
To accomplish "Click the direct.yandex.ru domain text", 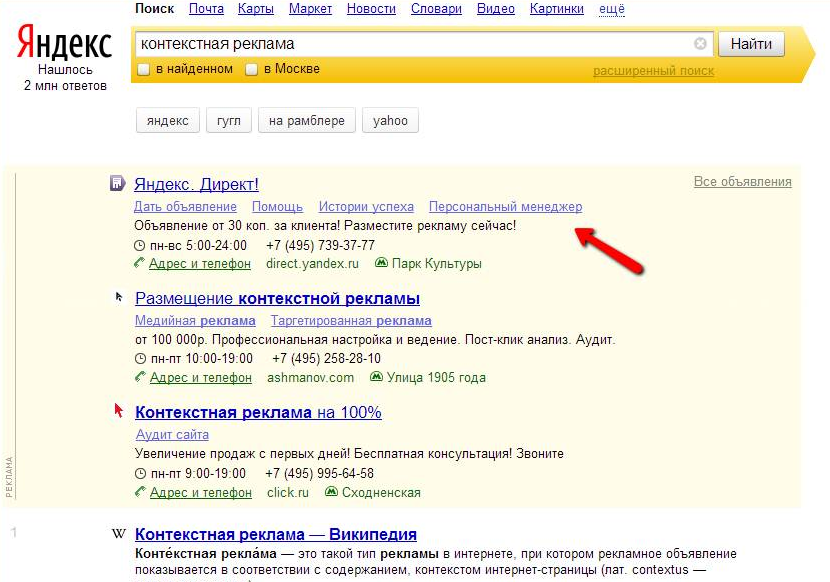I will coord(312,263).
